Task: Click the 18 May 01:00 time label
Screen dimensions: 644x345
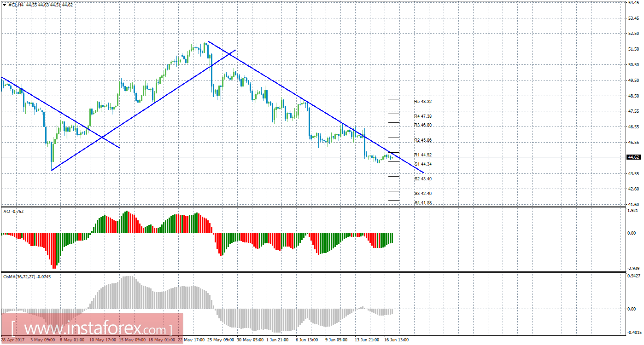Action: click(x=161, y=340)
